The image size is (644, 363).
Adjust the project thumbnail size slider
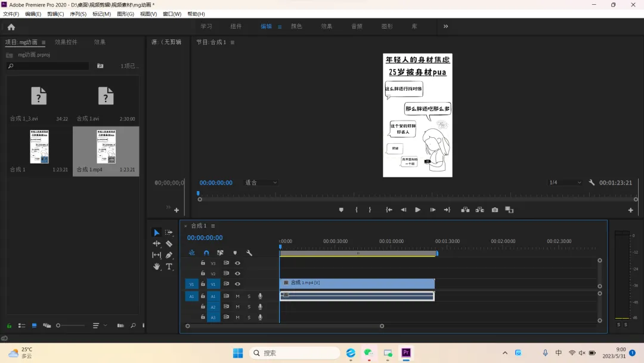tap(70, 325)
